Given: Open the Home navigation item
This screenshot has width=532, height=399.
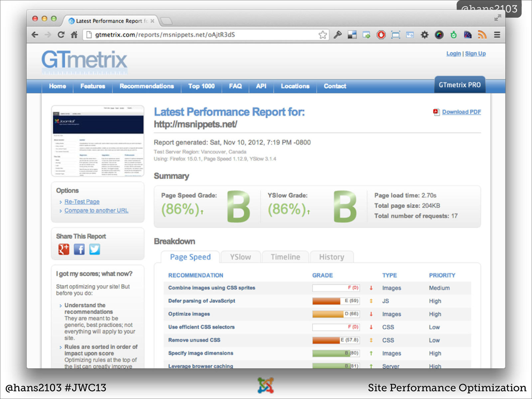Looking at the screenshot, I should (58, 86).
